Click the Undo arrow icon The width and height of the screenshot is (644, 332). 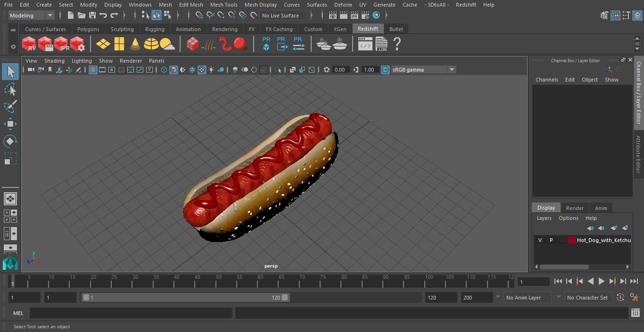[103, 16]
